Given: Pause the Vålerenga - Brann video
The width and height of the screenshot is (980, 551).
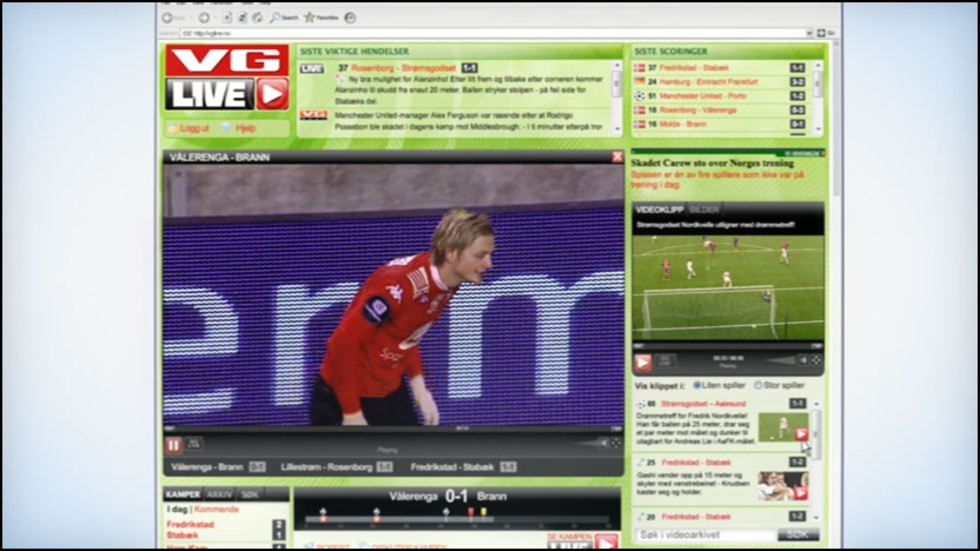Looking at the screenshot, I should [x=173, y=445].
